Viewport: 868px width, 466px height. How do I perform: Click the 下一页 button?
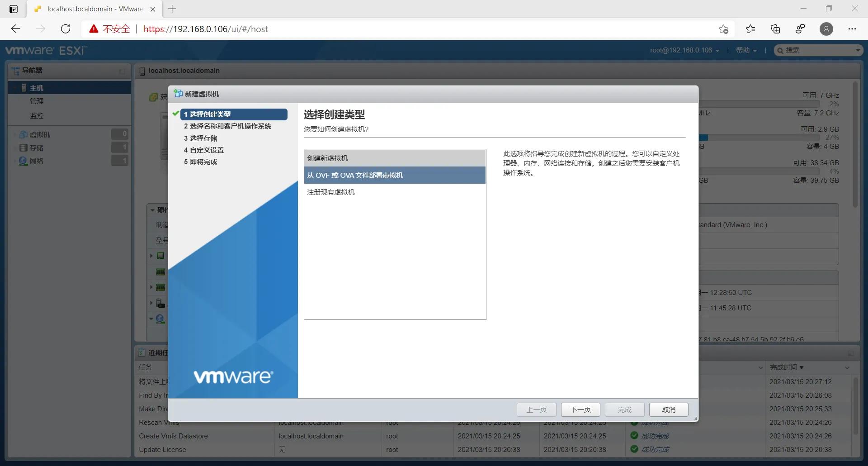580,409
